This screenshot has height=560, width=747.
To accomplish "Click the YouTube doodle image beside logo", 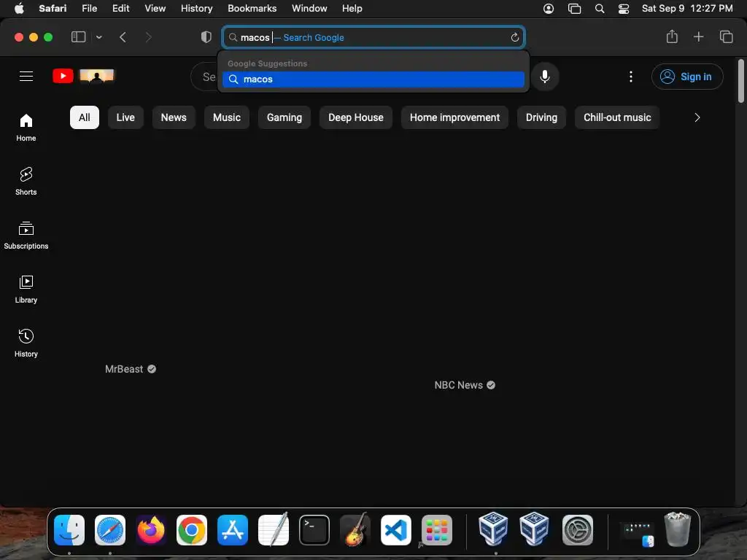I will point(97,76).
